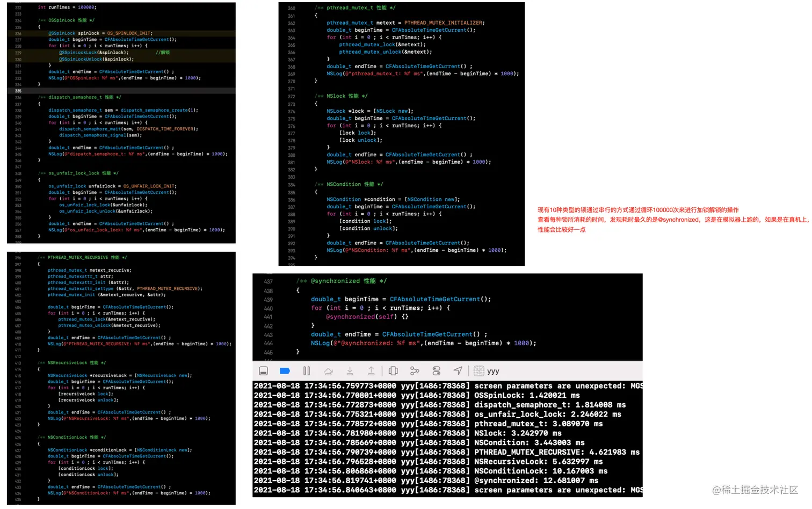Click the code line 'int runTimes = 100000;'
This screenshot has width=812, height=509.
[67, 8]
